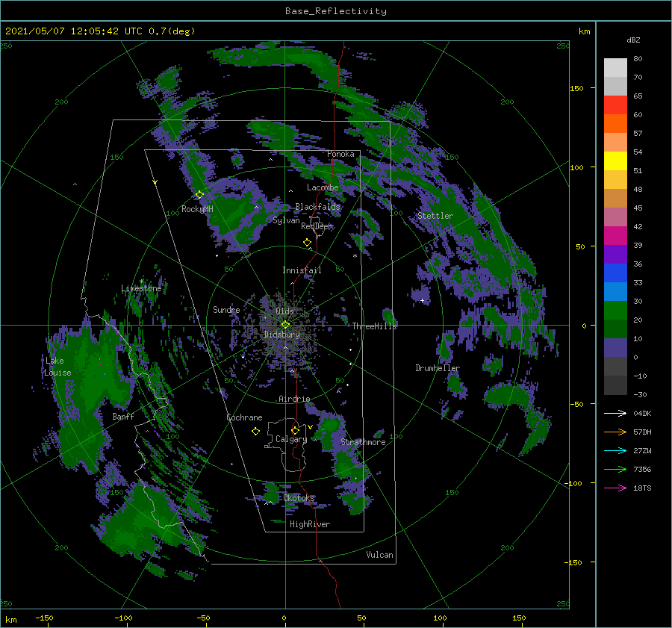
Task: Click the bright green 20–30 dBZ swatch
Action: click(615, 311)
